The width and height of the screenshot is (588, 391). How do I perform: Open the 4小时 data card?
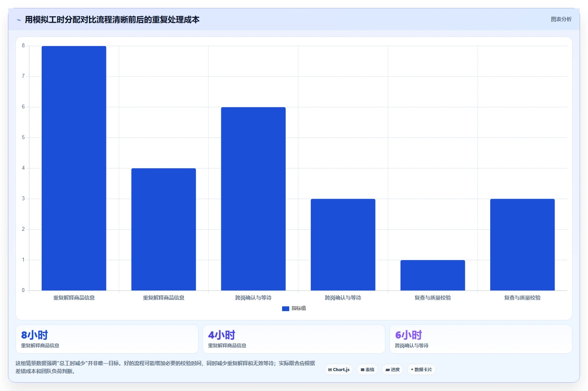294,339
